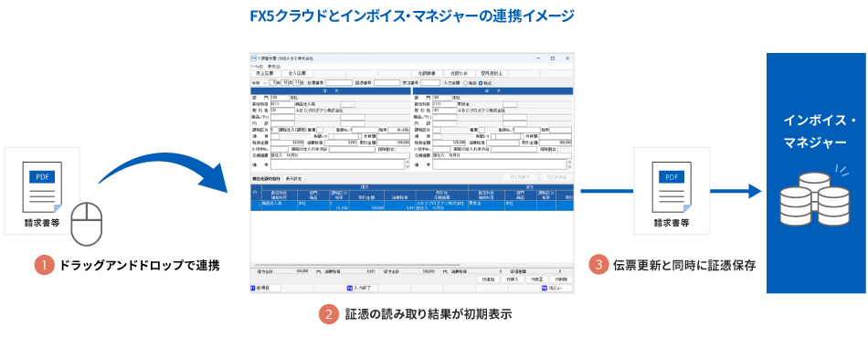Click the 借方 勘定科目 code field
This screenshot has width=868, height=338.
(x=282, y=104)
